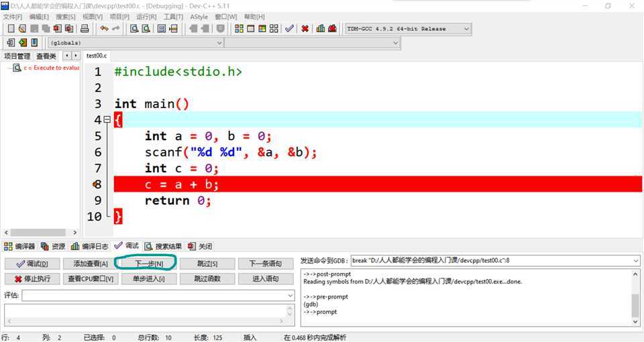
Task: Click the 调试[D] debug button
Action: click(32, 264)
